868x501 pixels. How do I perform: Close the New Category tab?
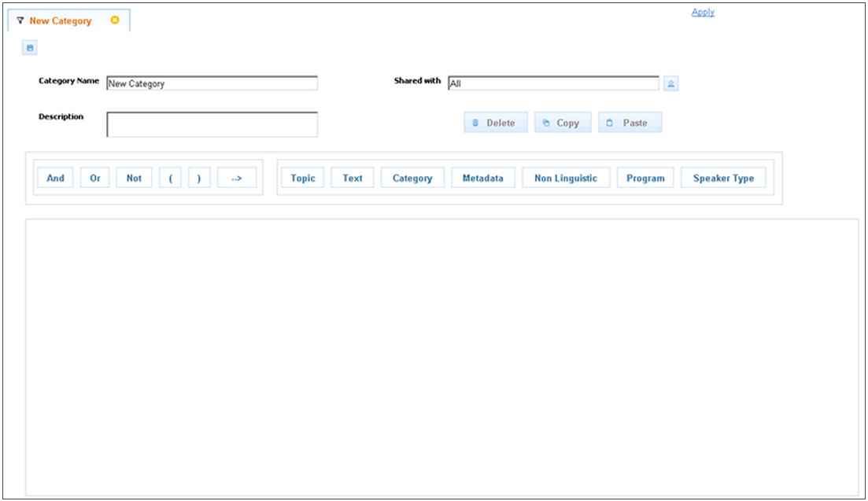tap(116, 20)
